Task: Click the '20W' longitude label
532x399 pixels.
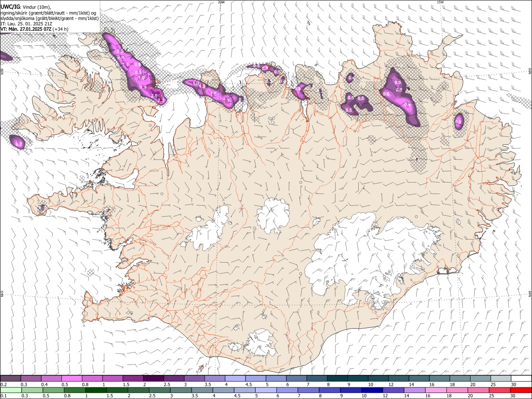Action: pyautogui.click(x=221, y=2)
